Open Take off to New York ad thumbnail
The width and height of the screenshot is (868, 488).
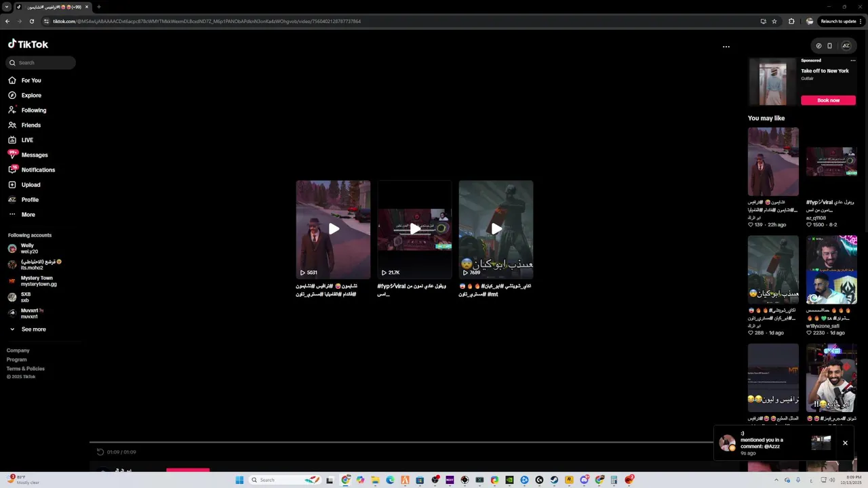click(x=773, y=81)
